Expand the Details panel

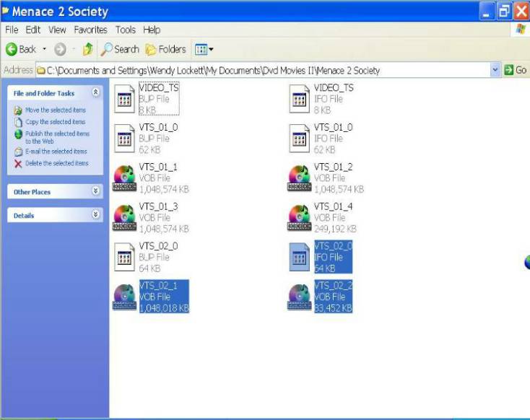click(x=96, y=214)
